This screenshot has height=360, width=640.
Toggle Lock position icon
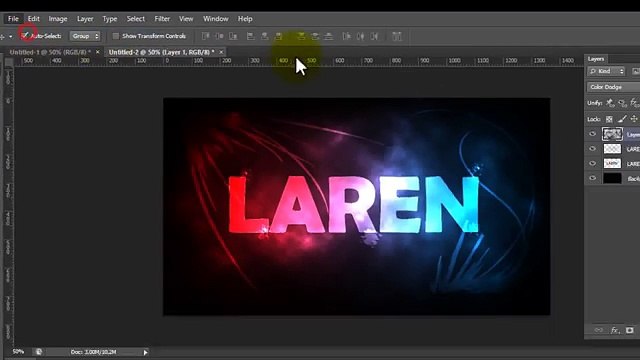[x=634, y=119]
